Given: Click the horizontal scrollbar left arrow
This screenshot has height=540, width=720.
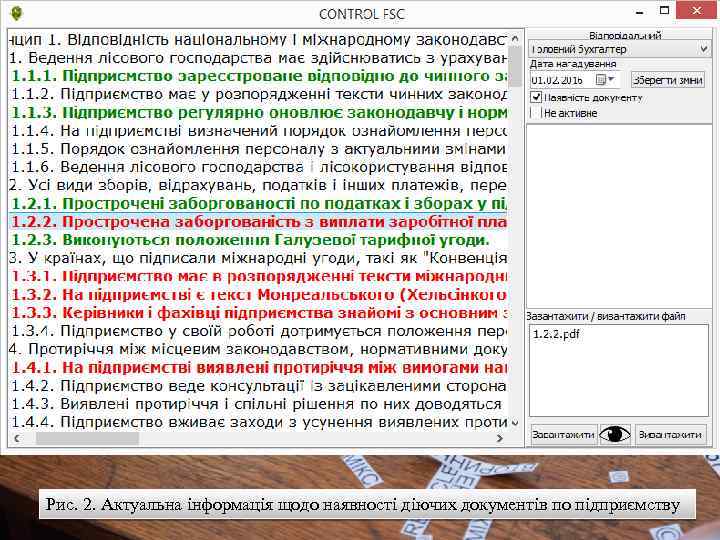Looking at the screenshot, I should click(17, 439).
